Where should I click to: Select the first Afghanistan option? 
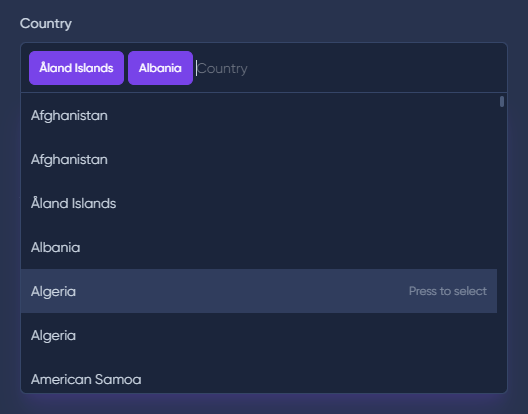[259, 116]
